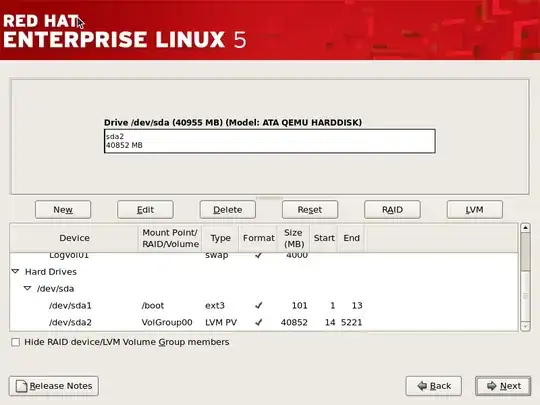Click the ext3 type cell
The image size is (540, 405).
click(215, 305)
